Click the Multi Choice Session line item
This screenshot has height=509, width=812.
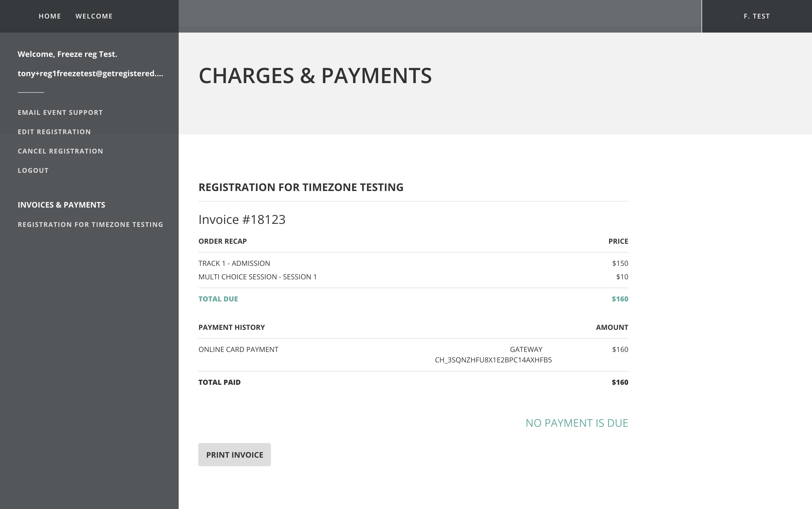pos(257,277)
